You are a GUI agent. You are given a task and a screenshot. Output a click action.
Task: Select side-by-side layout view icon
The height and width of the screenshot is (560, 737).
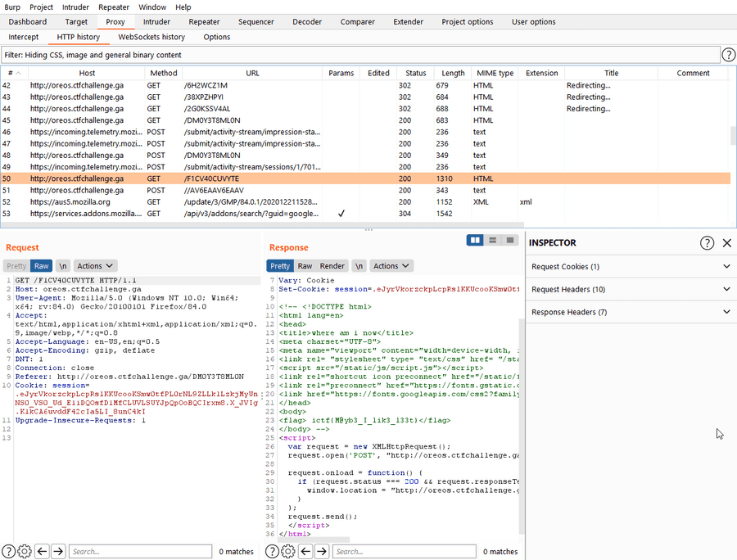point(475,240)
